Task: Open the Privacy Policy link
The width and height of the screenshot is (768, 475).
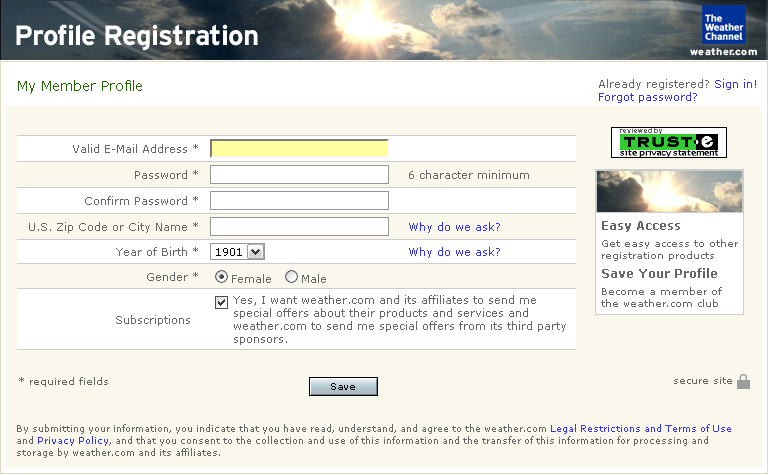Action: (74, 441)
